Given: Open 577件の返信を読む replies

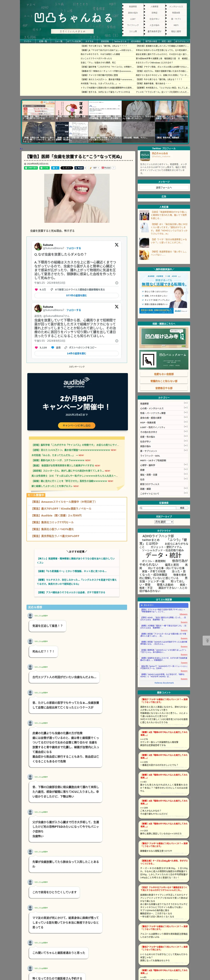Looking at the screenshot, I should click(76, 296).
